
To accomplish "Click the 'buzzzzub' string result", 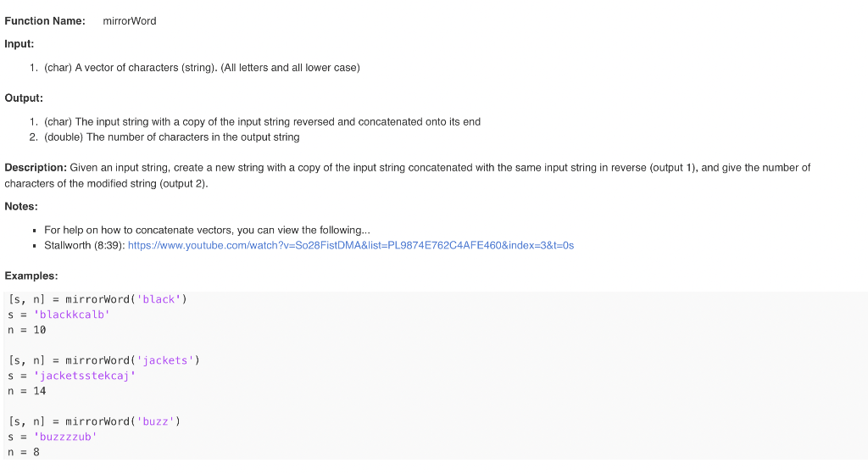I will pyautogui.click(x=65, y=437).
